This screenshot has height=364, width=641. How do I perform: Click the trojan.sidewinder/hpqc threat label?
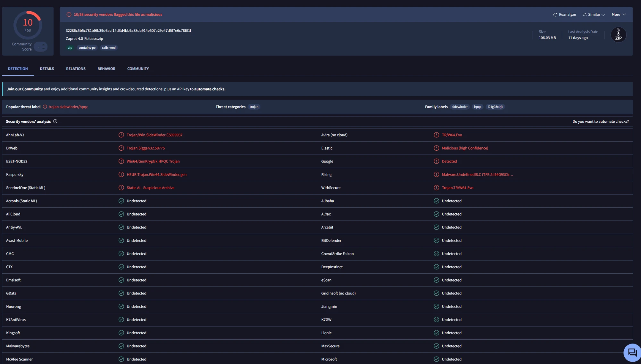point(68,107)
